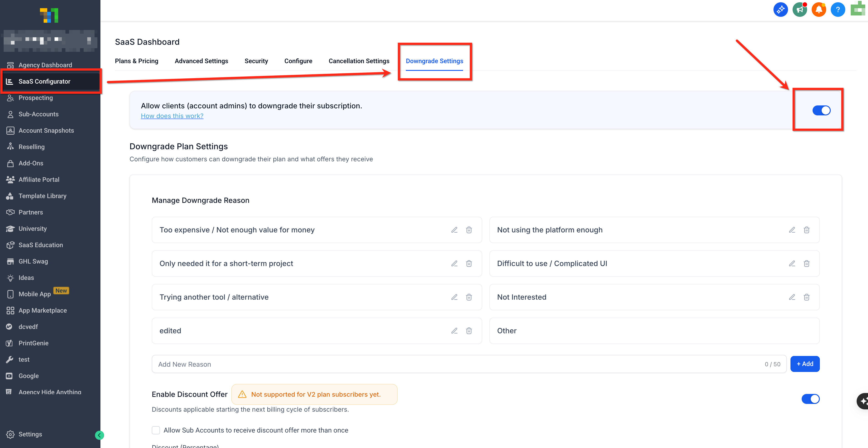
Task: Open Sub-Accounts in the sidebar
Action: point(38,114)
